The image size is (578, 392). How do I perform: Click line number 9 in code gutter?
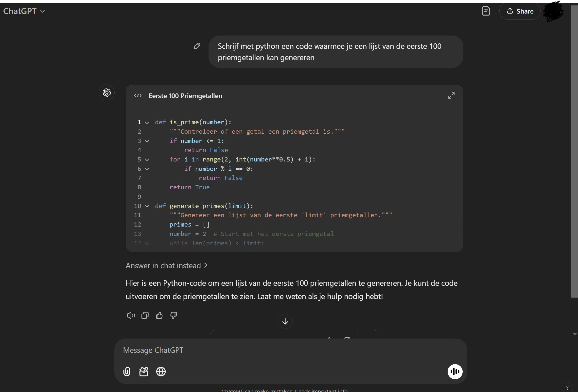[x=139, y=197]
